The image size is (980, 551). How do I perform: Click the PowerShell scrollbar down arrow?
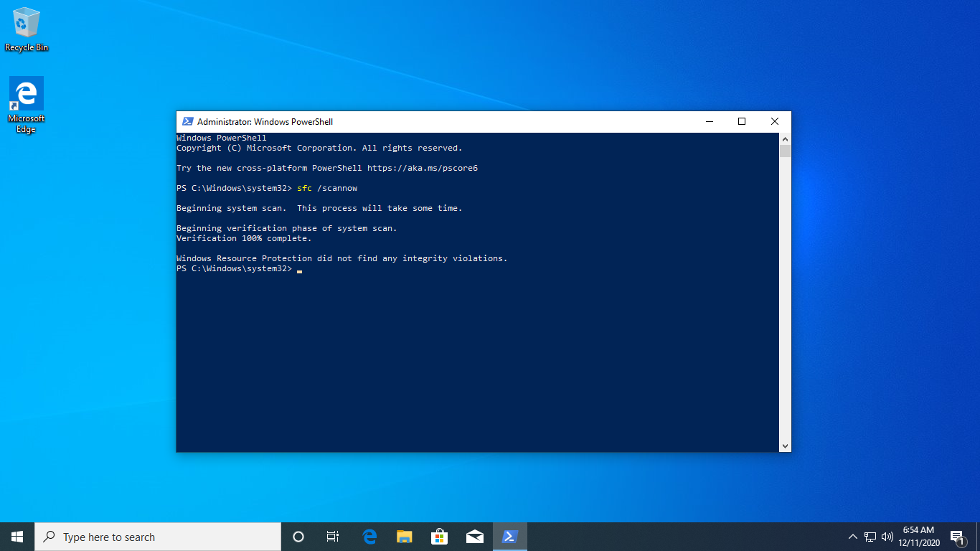click(786, 446)
